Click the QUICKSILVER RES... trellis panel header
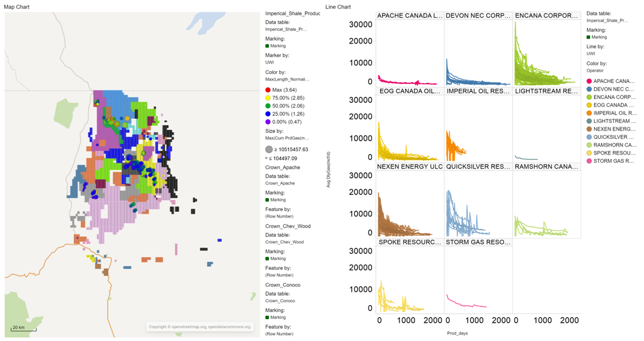 tap(479, 166)
